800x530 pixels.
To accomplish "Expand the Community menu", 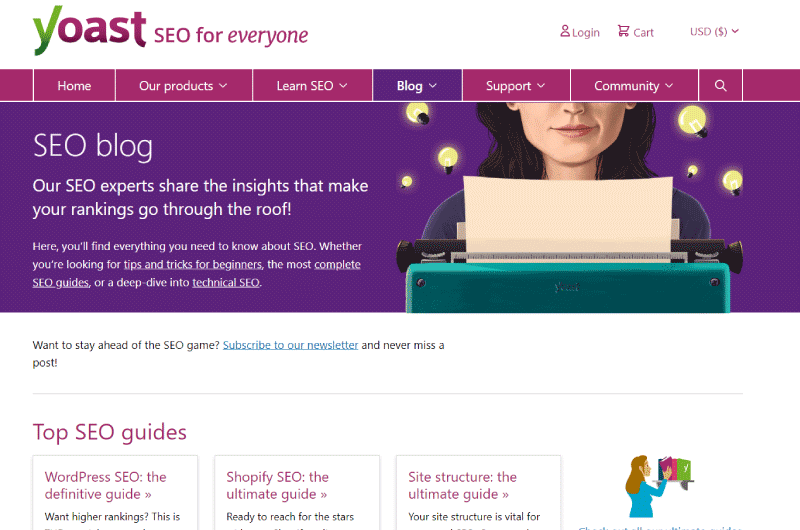I will [x=634, y=86].
